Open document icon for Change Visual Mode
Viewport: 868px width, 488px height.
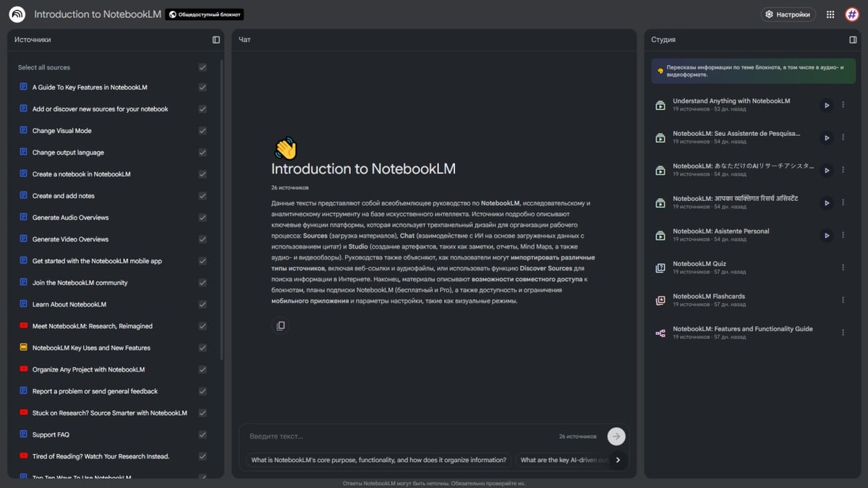[x=24, y=131]
